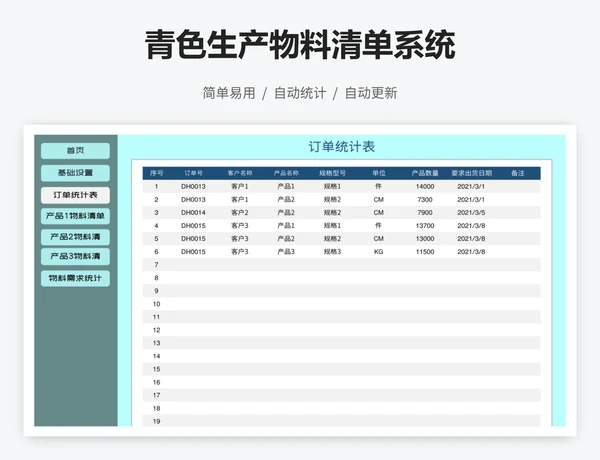Screen dimensions: 600x460
Task: Select order number cell in row 5
Action: (x=194, y=239)
